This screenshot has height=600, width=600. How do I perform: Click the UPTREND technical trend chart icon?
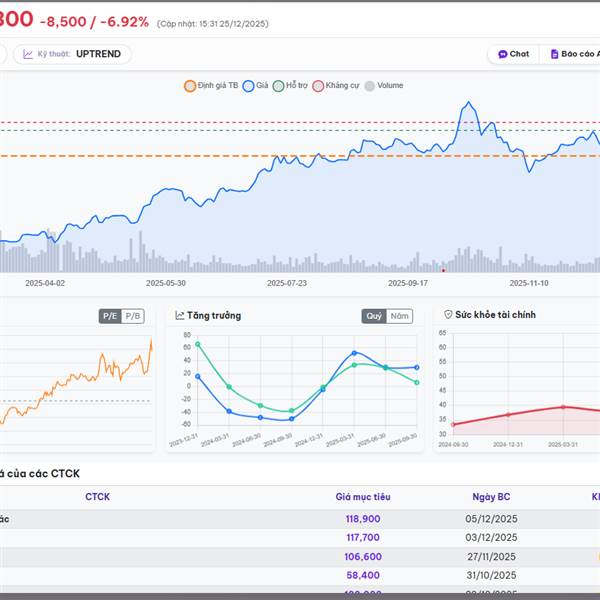coord(28,54)
